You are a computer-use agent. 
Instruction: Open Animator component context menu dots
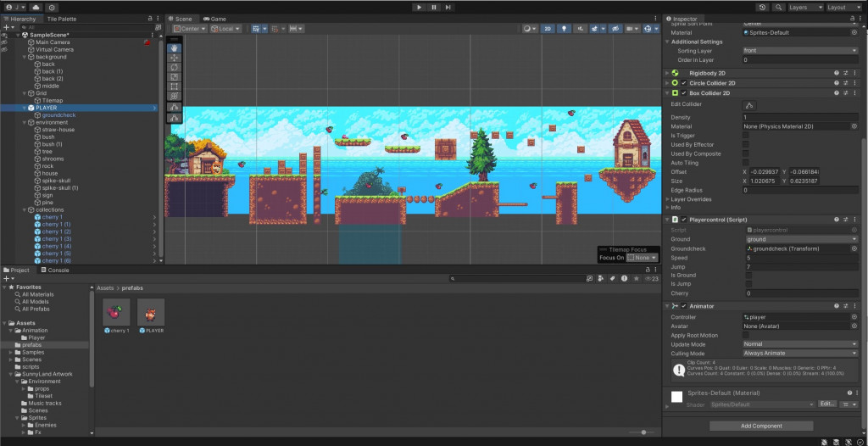854,306
